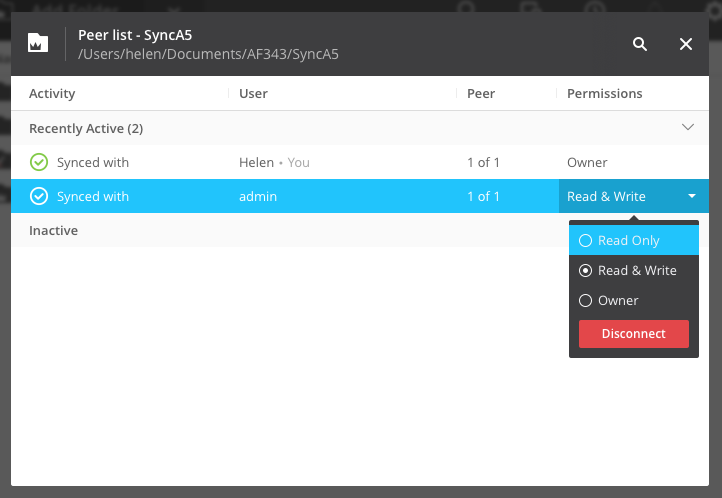Select the Owner radio option
Viewport: 722px width, 498px height.
click(x=634, y=301)
